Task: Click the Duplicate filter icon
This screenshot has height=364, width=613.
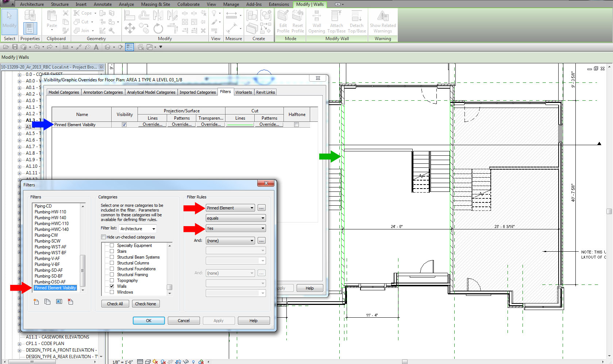Action: pos(47,302)
